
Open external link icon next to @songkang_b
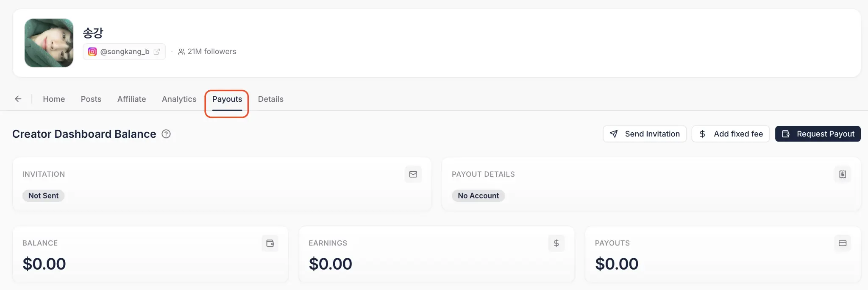point(157,52)
